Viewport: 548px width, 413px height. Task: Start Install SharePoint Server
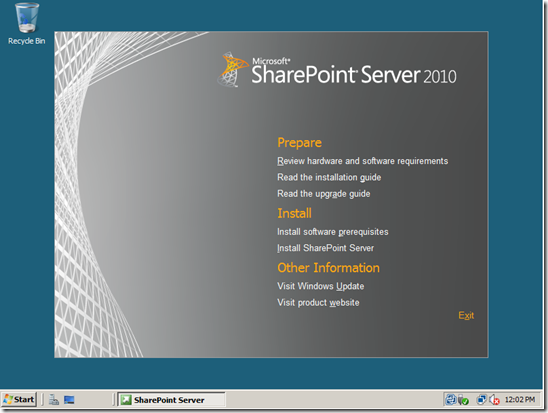point(325,248)
